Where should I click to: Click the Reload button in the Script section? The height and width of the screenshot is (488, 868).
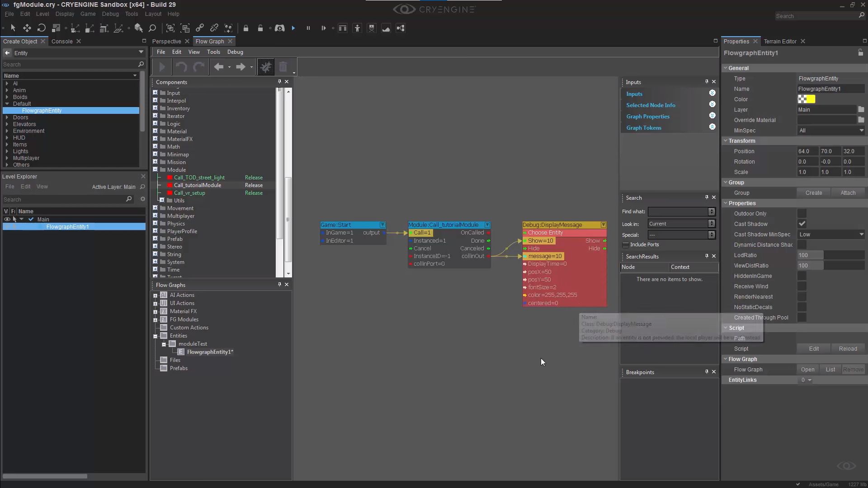(849, 348)
